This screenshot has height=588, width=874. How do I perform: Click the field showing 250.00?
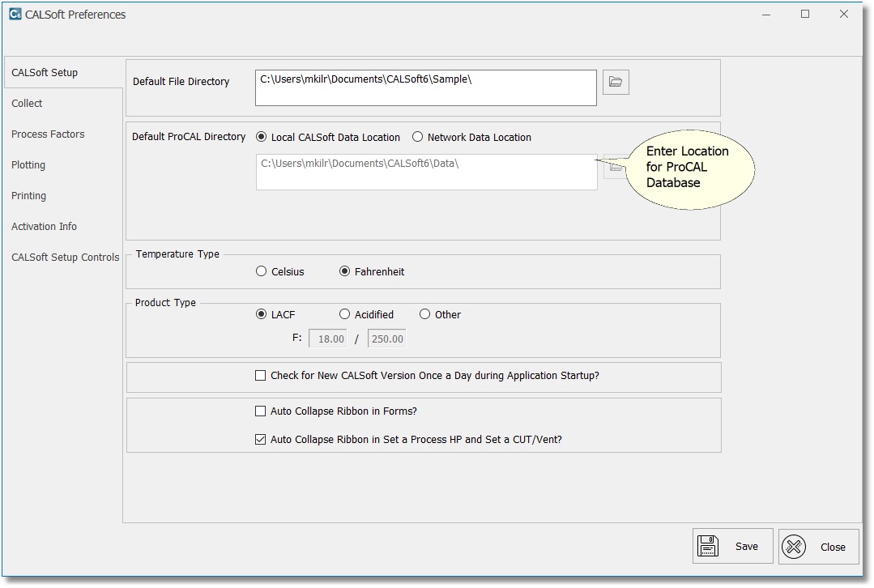[x=387, y=339]
